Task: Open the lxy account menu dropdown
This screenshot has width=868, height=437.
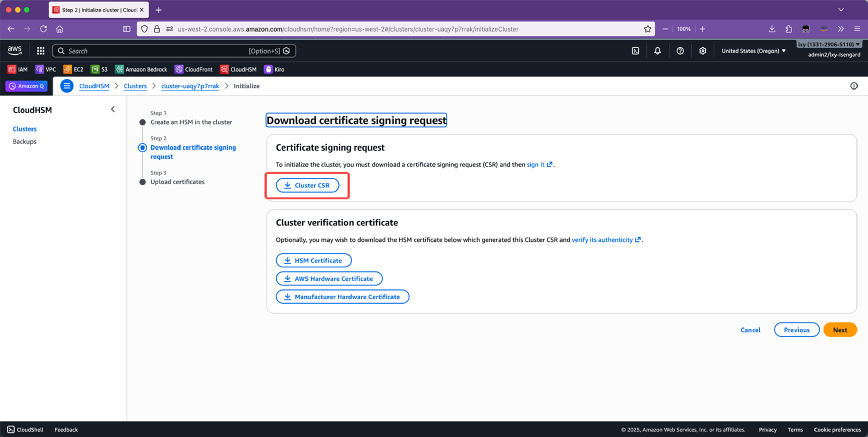Action: [828, 44]
